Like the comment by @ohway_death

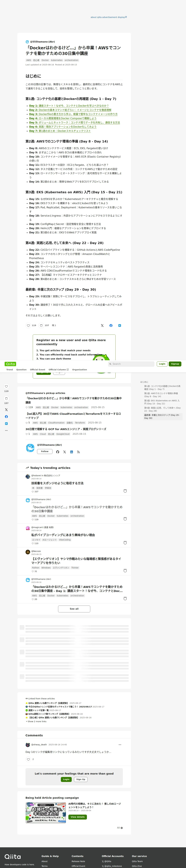[28, 759]
